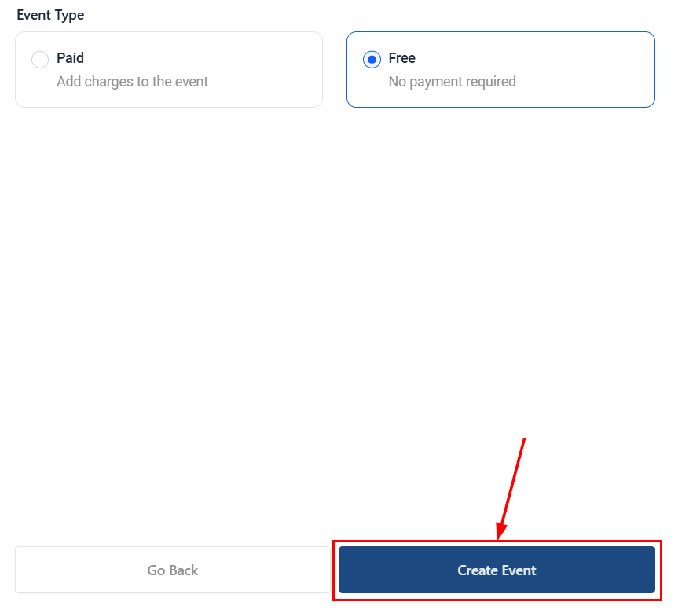Click the empty circle beside Paid

[40, 60]
